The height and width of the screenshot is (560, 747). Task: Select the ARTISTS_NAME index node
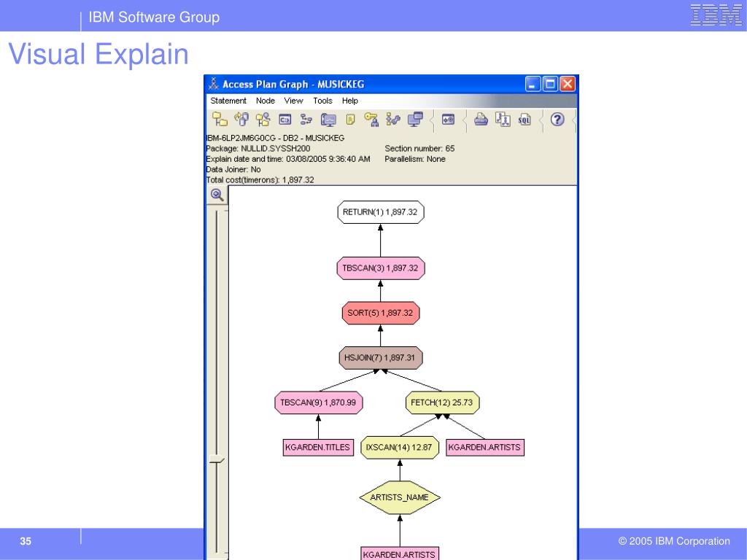click(x=399, y=497)
